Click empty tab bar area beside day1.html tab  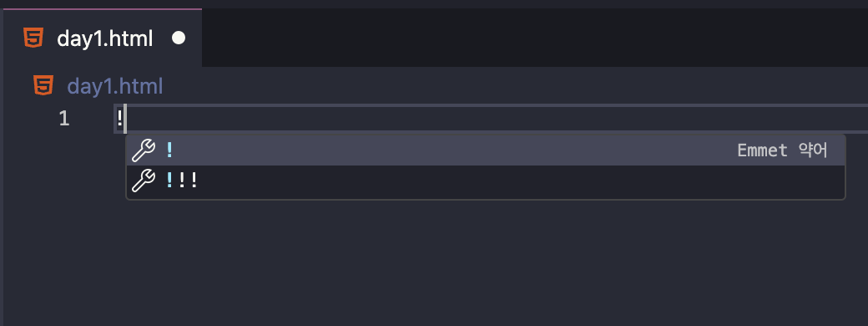[x=535, y=38]
